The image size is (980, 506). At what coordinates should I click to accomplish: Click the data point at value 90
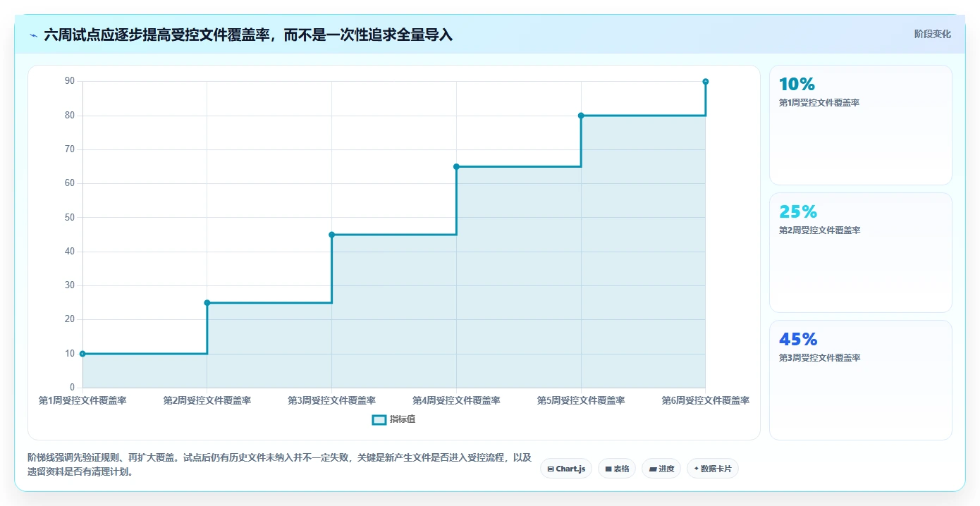(705, 82)
